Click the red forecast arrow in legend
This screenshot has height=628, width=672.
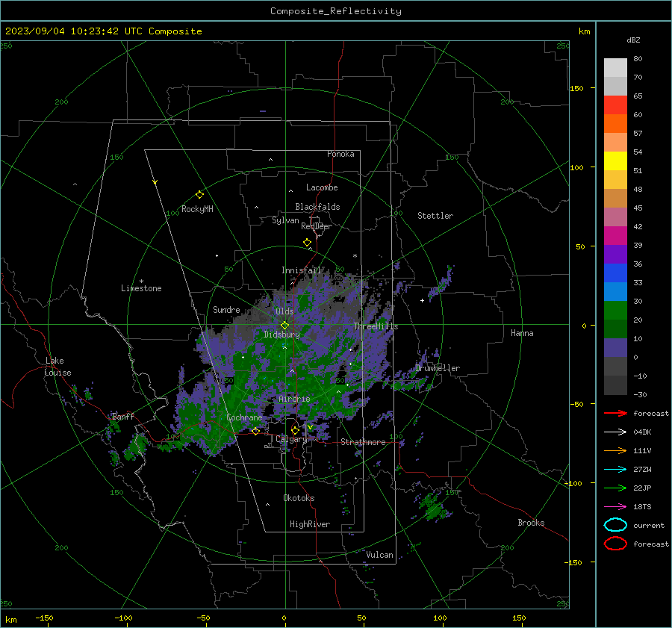(x=615, y=413)
